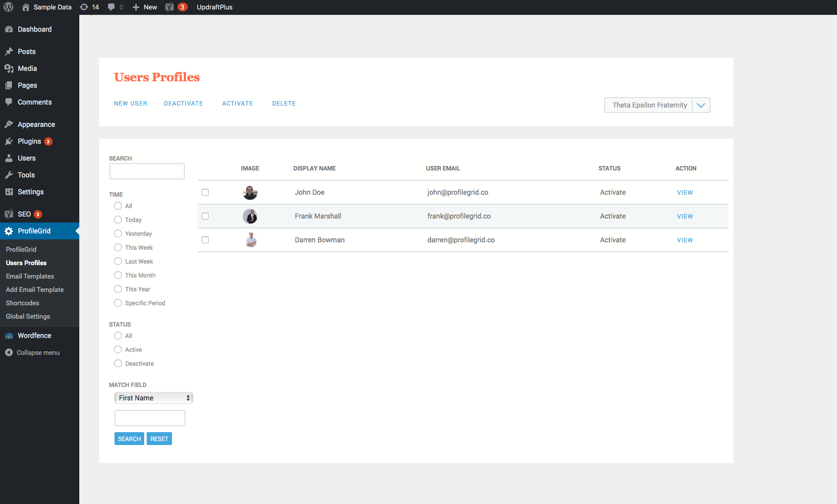Click the comments bubble icon in admin bar
The width and height of the screenshot is (837, 504).
tap(112, 7)
